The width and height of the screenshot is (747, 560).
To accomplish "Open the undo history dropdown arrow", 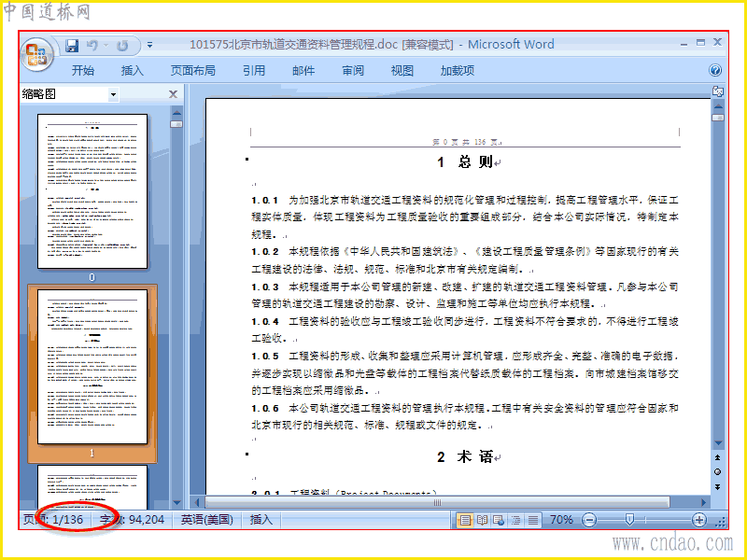I will tap(106, 46).
